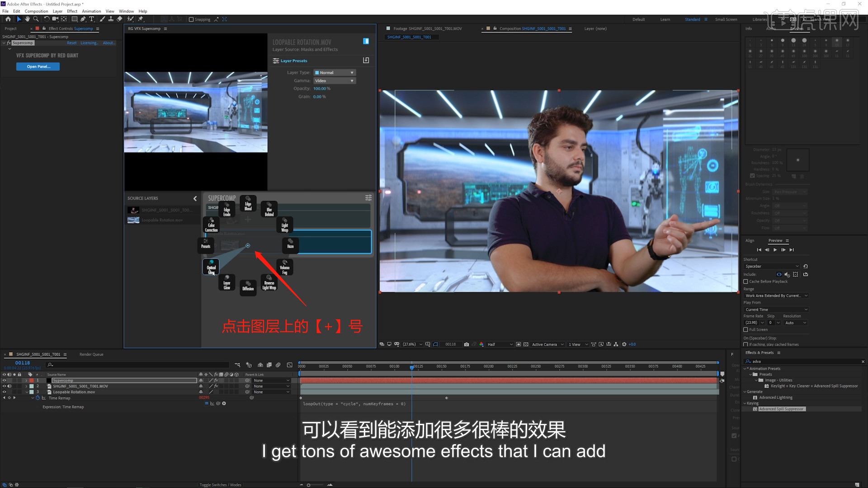This screenshot has height=488, width=868.
Task: Select the Eraser tool
Action: [x=119, y=19]
